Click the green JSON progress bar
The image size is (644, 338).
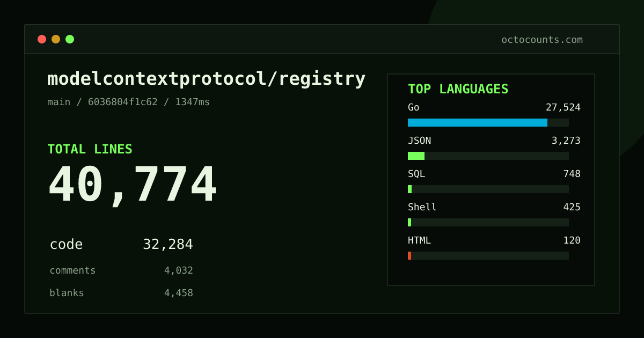(416, 156)
